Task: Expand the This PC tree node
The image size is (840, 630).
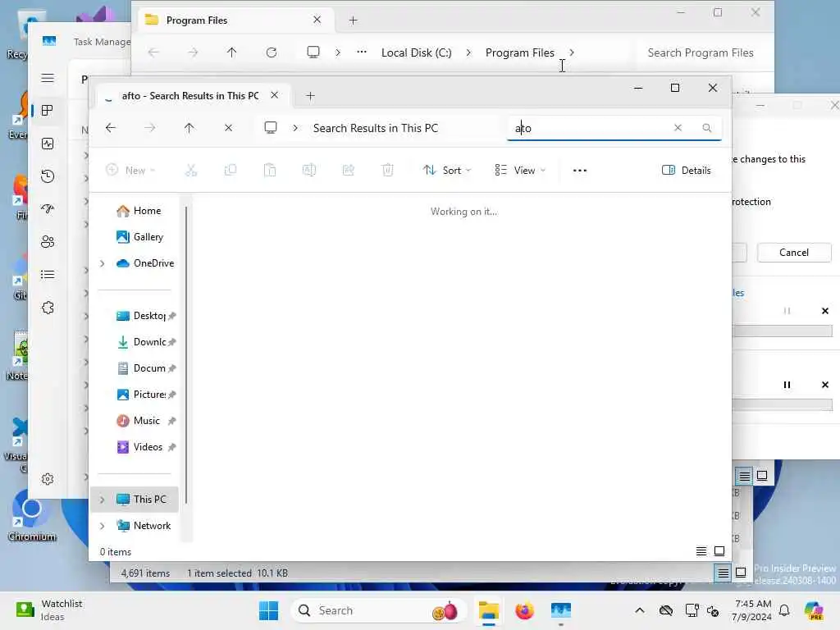Action: [x=103, y=500]
